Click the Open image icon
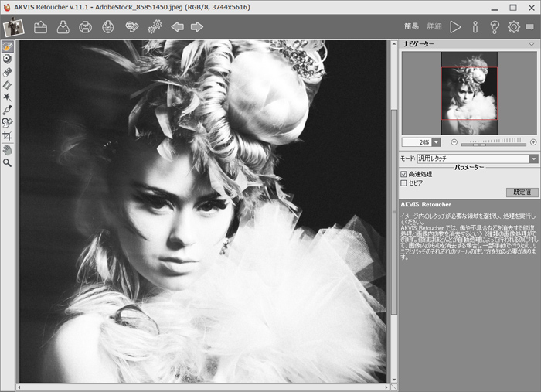The width and height of the screenshot is (541, 392). coord(40,27)
